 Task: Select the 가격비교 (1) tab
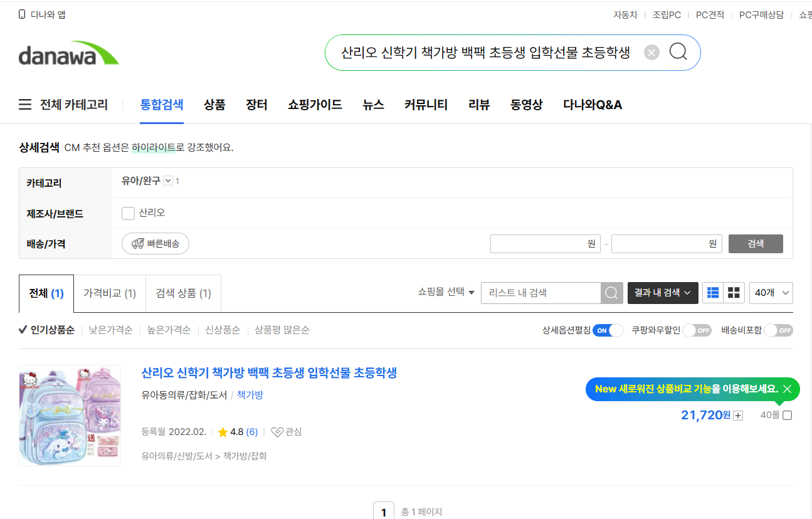110,293
